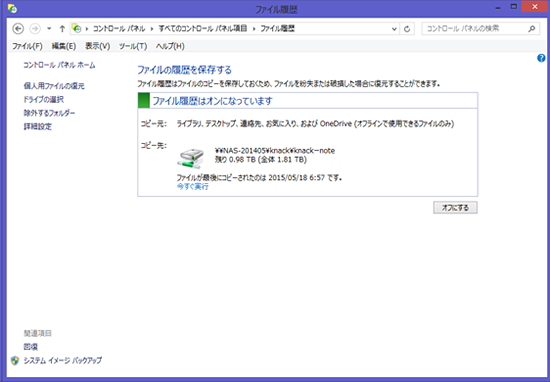The image size is (550, 382).
Task: Expand the コントロール パネル breadcrumb chevron
Action: [152, 29]
